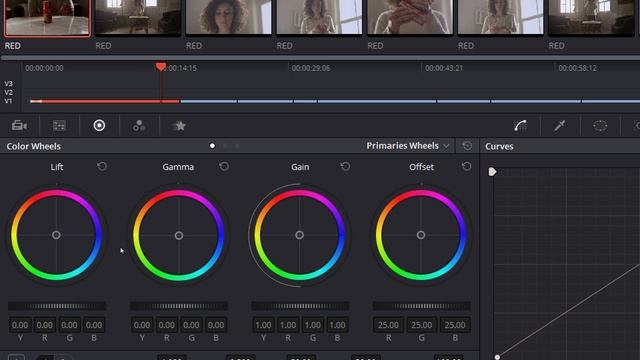The height and width of the screenshot is (360, 640).
Task: Select the Gamma Y value field
Action: pos(142,325)
